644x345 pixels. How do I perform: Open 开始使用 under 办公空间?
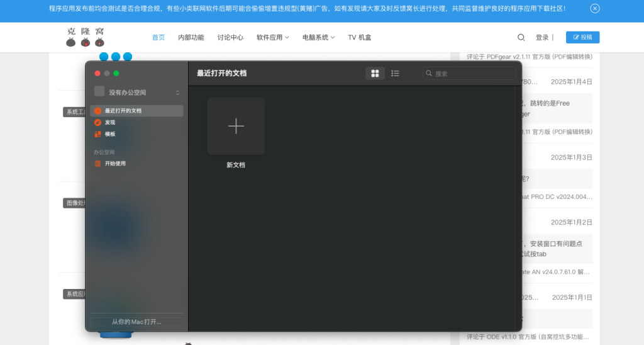[136, 163]
